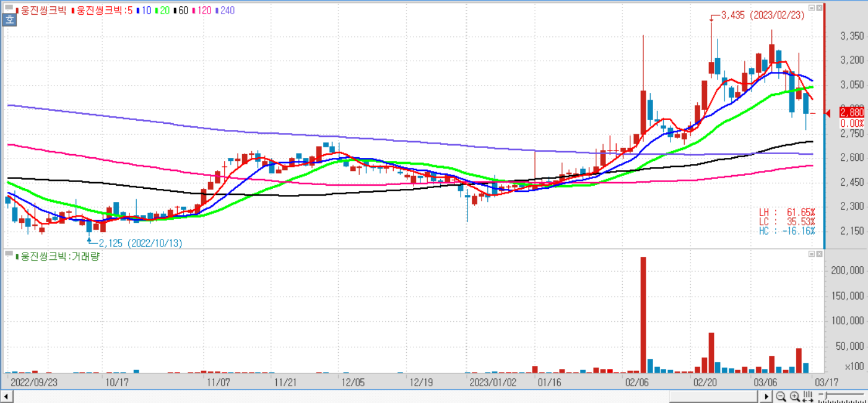
Task: Click the LH : 61.65% value
Action: click(x=787, y=212)
